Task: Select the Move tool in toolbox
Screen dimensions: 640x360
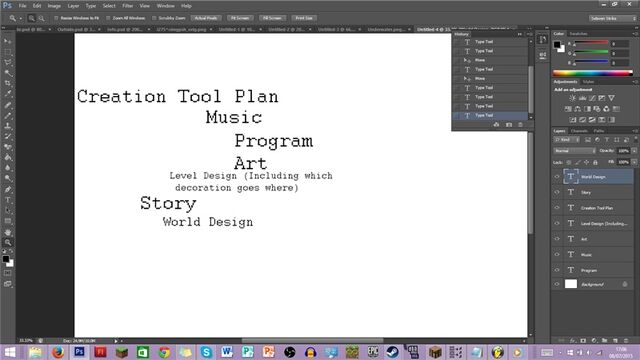Action: pyautogui.click(x=8, y=41)
